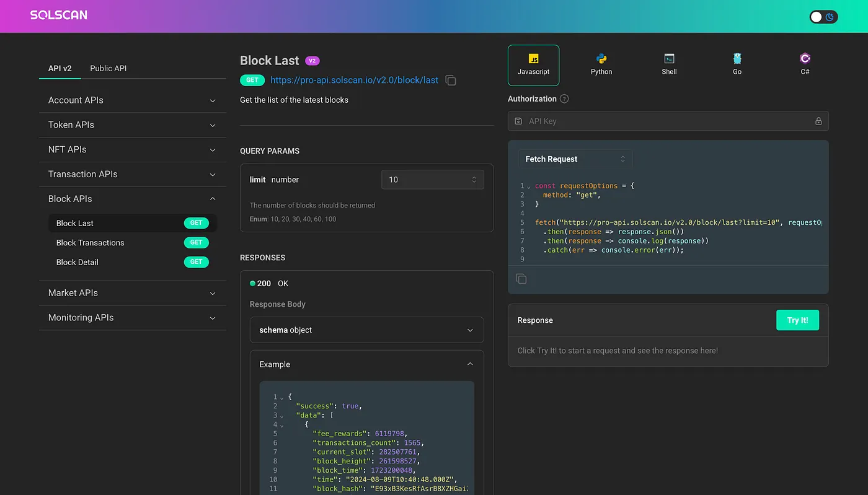Image resolution: width=868 pixels, height=495 pixels.
Task: Click the V2 version badge
Action: click(x=312, y=61)
